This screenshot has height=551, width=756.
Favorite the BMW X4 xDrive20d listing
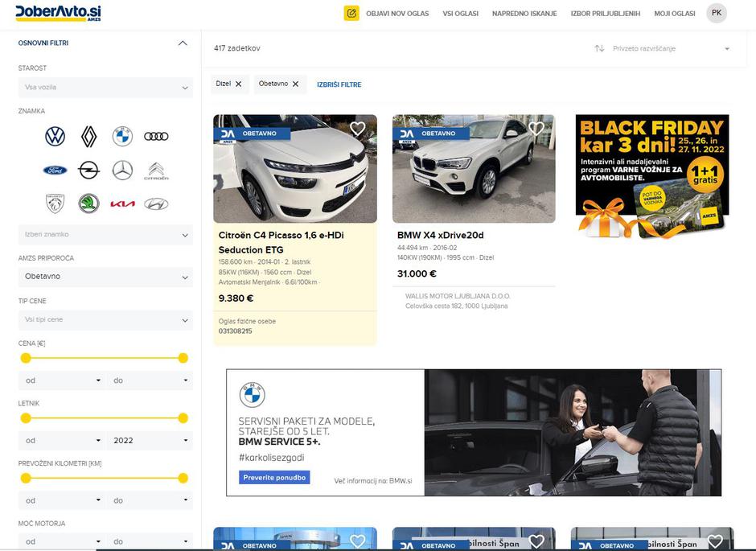click(536, 129)
